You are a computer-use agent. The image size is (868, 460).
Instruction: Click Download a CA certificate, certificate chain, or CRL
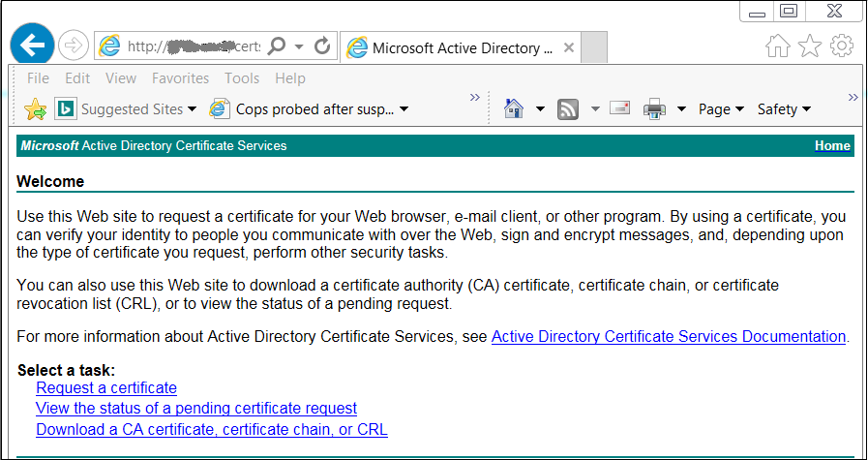(x=212, y=429)
